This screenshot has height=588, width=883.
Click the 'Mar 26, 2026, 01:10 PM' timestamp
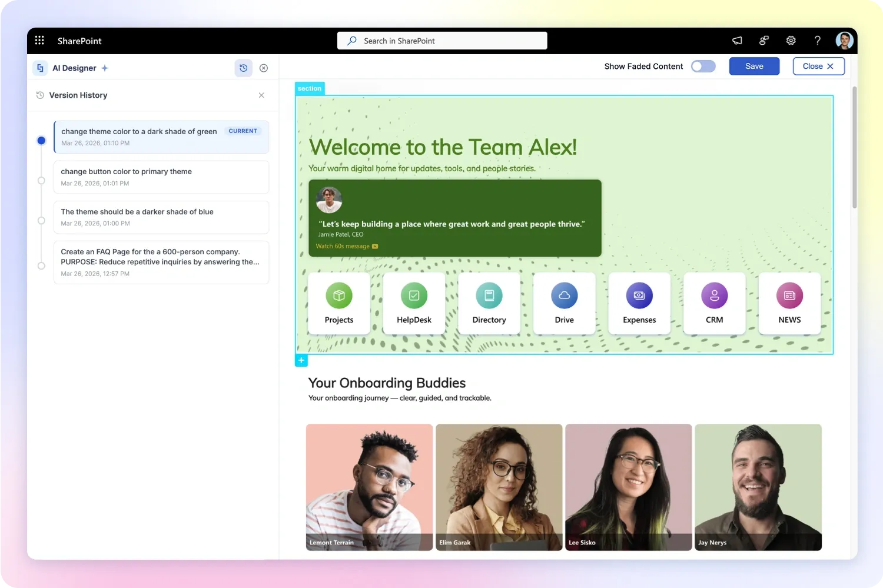[95, 143]
